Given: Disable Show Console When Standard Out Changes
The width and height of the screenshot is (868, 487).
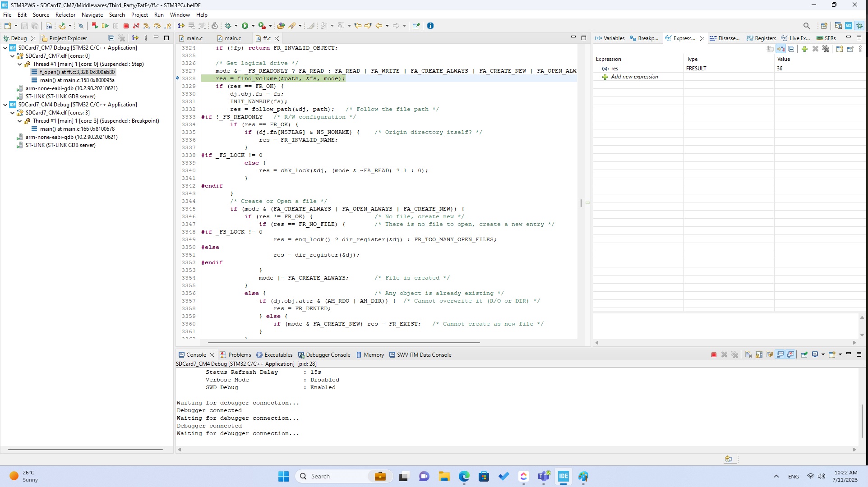Looking at the screenshot, I should tap(779, 355).
